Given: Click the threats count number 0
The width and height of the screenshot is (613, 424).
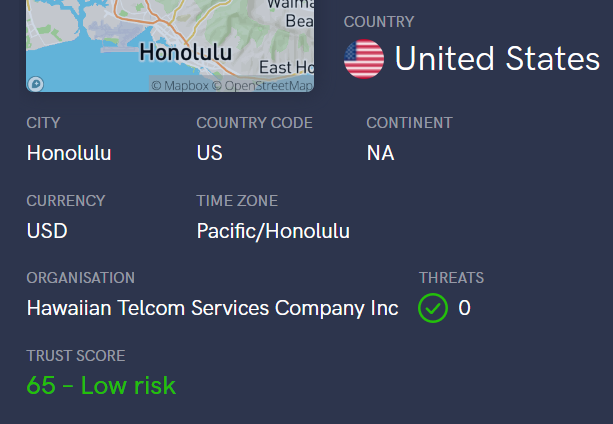Looking at the screenshot, I should pyautogui.click(x=464, y=308).
